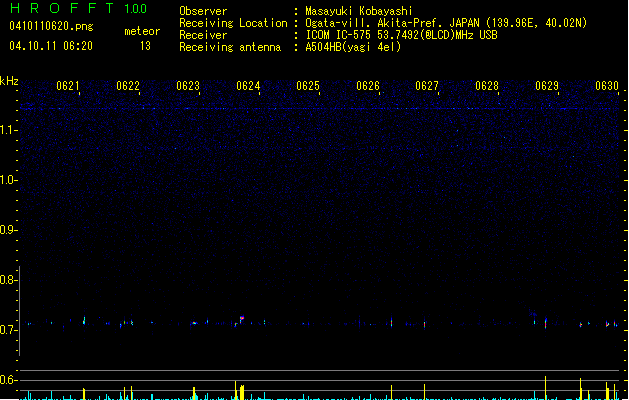This screenshot has height=400, width=629.
Task: Click the bright meteor echo near 0624
Action: point(242,319)
